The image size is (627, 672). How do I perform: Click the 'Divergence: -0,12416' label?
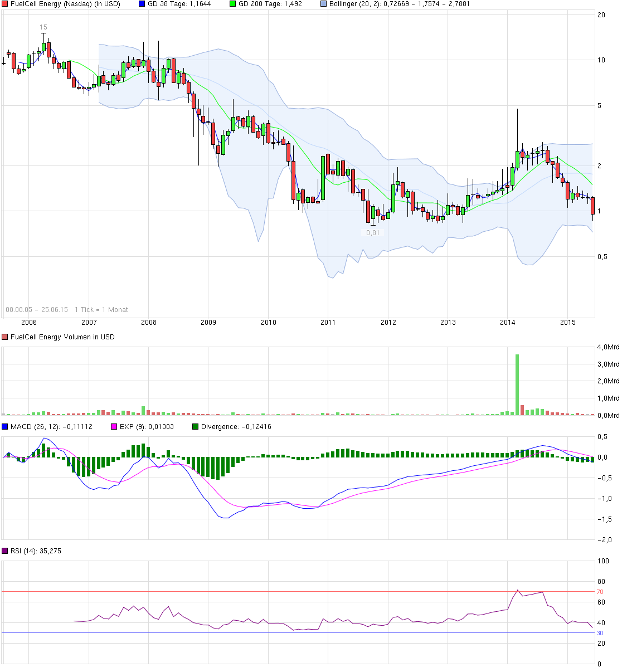(x=236, y=427)
